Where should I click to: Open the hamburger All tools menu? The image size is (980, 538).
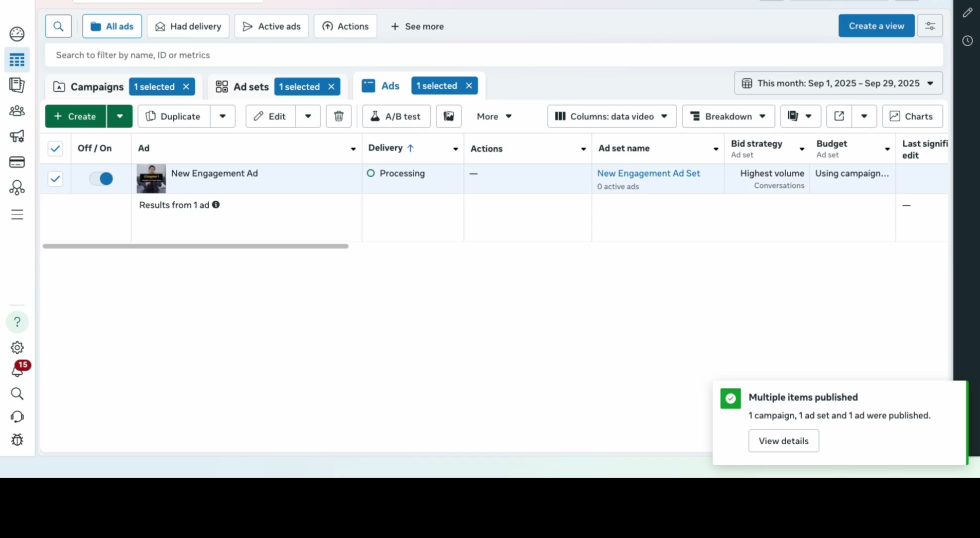pos(17,214)
